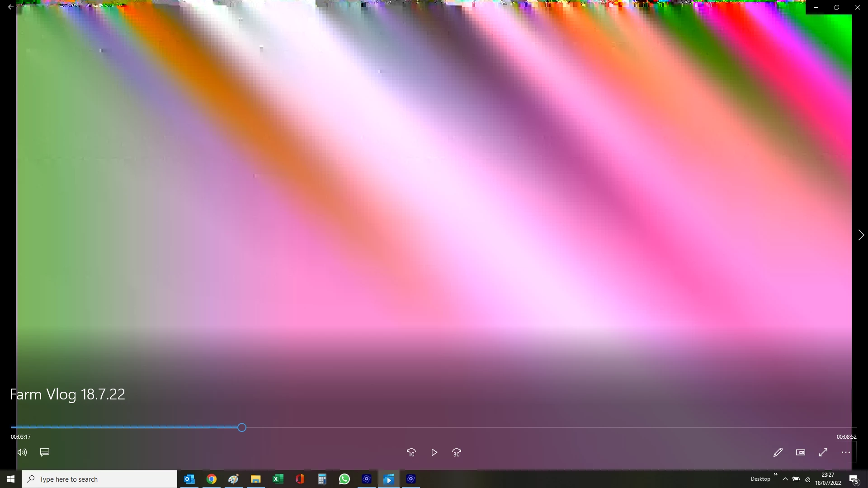
Task: Click the back arrow at top-left
Action: coord(10,7)
